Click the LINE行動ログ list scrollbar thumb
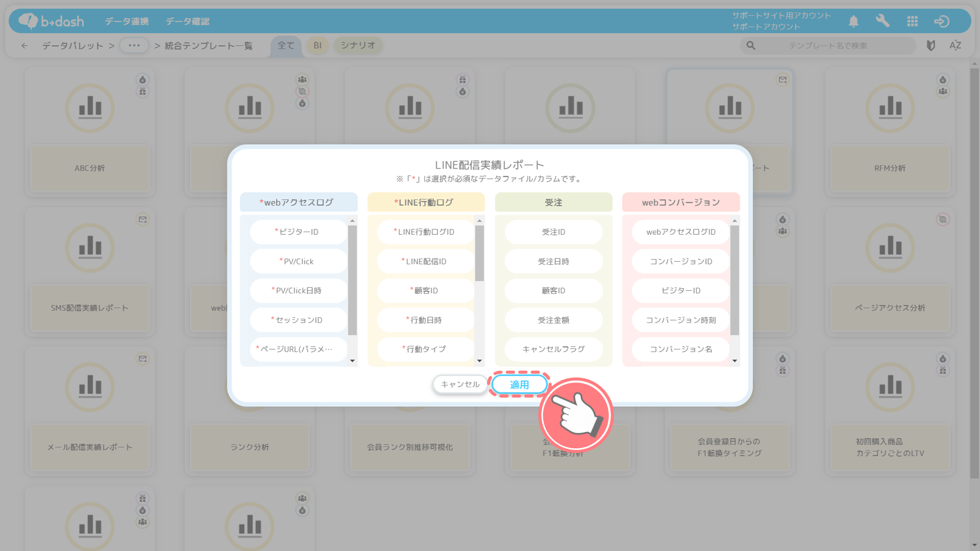This screenshot has width=980, height=551. [x=480, y=253]
